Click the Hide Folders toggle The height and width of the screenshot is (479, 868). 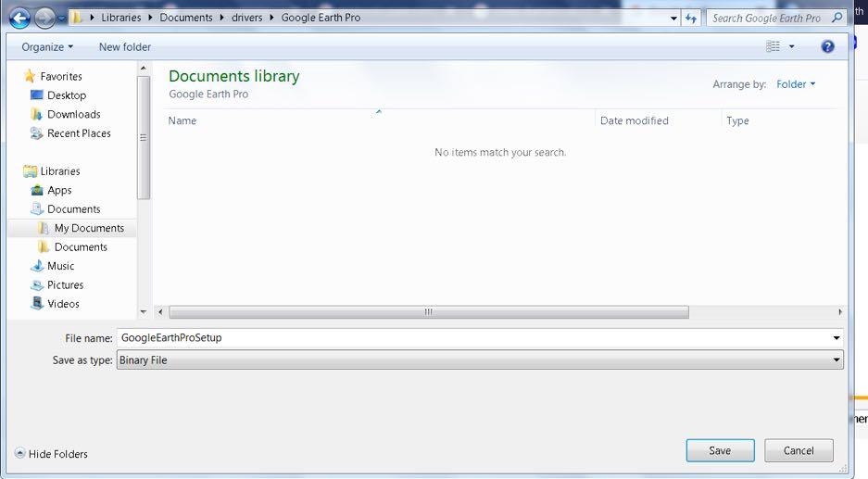tap(51, 454)
